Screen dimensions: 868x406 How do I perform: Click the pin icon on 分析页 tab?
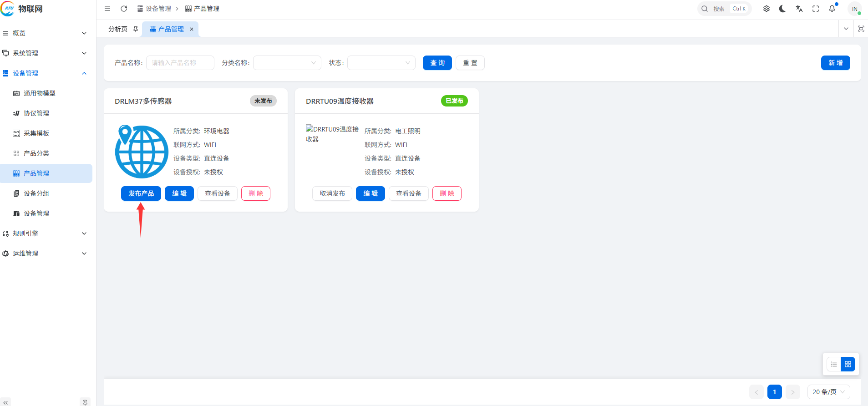tap(136, 29)
